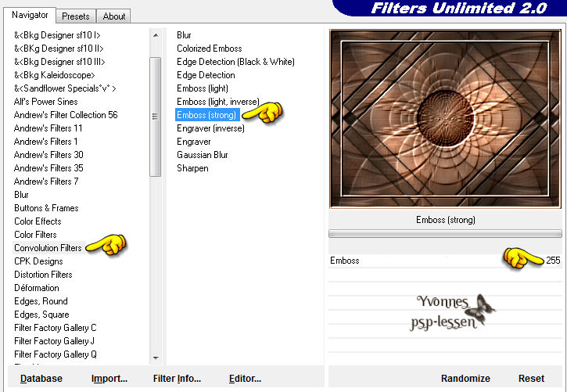This screenshot has width=567, height=392.
Task: Select Color Effects category
Action: point(38,221)
